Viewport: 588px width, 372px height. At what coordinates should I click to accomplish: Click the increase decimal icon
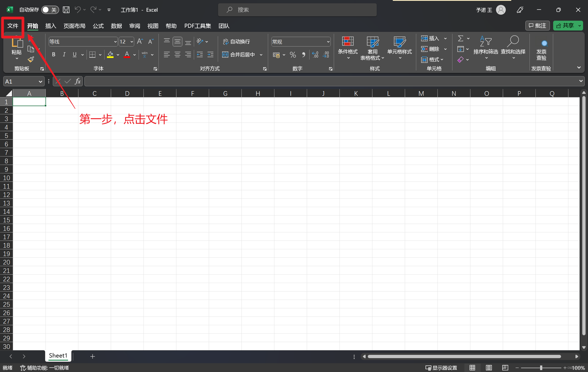pyautogui.click(x=315, y=55)
